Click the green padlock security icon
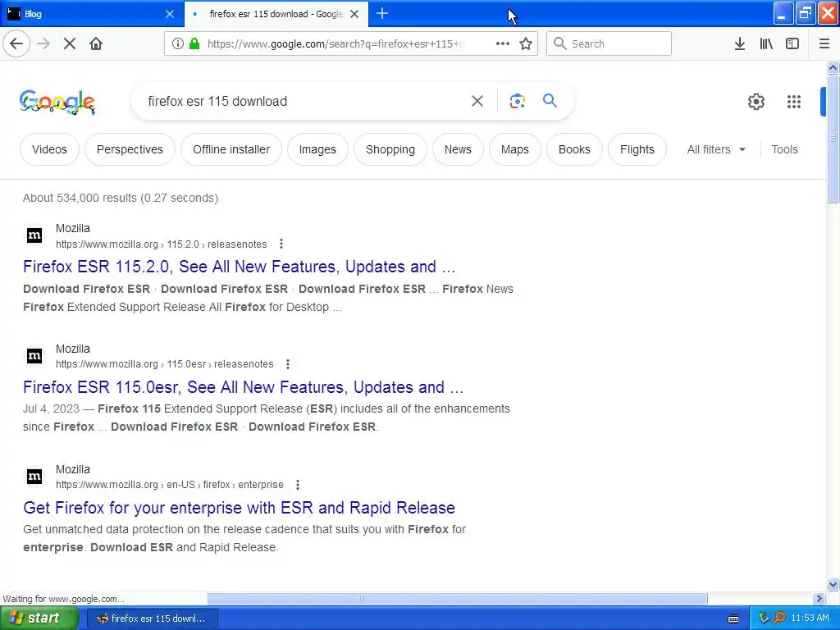 click(x=194, y=43)
